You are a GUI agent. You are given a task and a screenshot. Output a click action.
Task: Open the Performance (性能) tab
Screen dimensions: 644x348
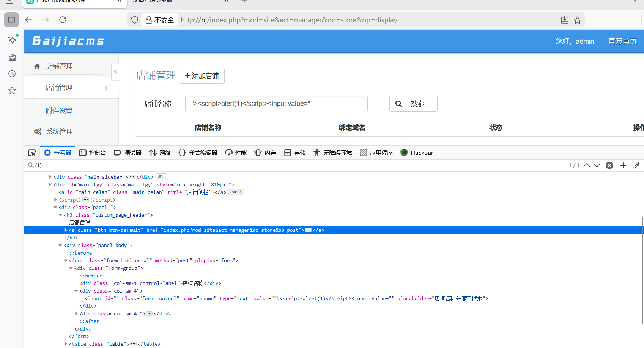pos(236,153)
